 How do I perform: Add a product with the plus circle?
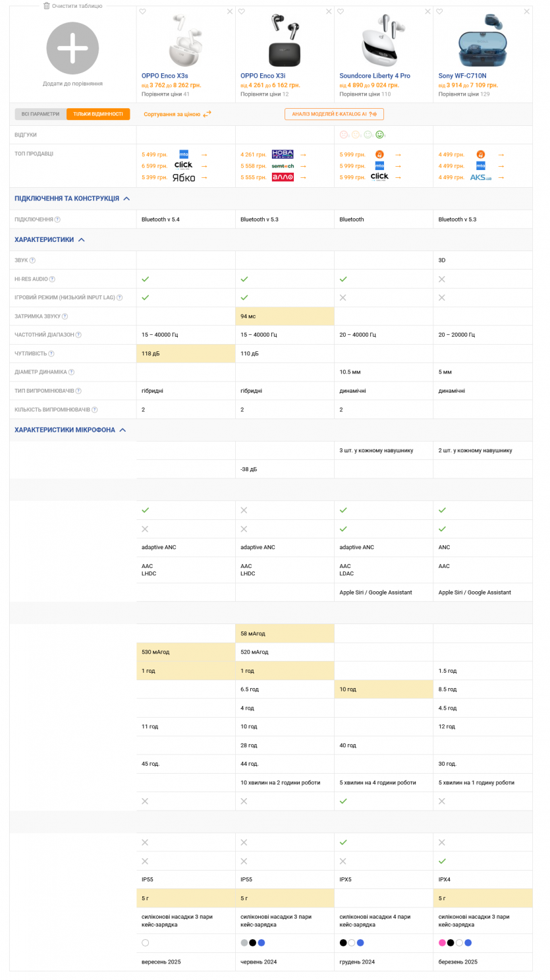click(72, 48)
